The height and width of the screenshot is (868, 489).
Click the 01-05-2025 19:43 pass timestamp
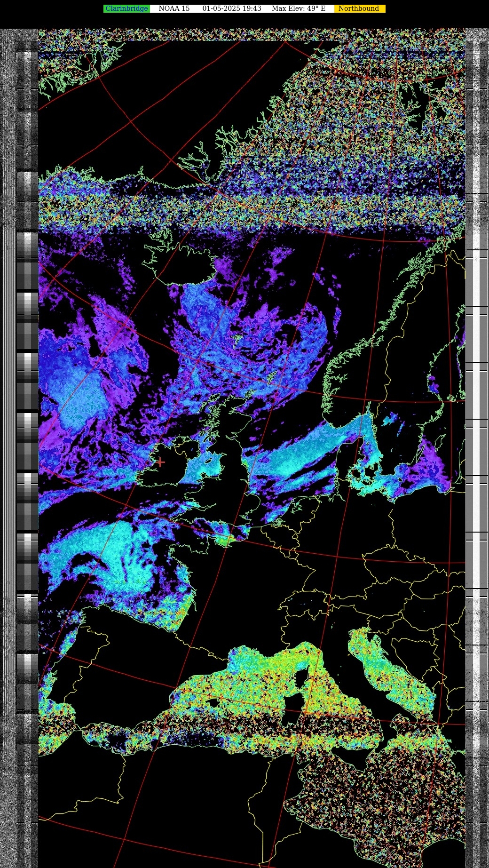[x=232, y=8]
